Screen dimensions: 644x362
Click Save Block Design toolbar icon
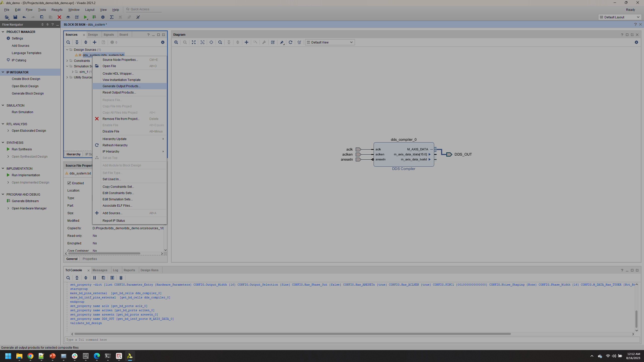(15, 17)
